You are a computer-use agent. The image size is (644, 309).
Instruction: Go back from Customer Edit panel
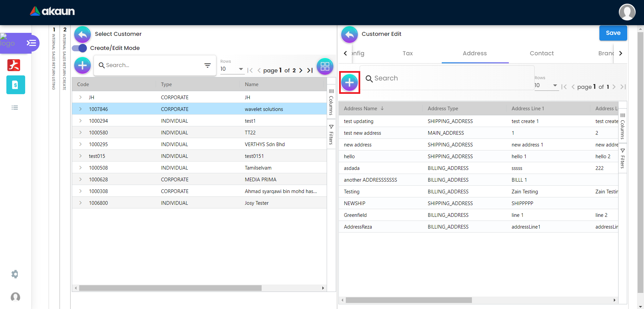click(x=350, y=34)
